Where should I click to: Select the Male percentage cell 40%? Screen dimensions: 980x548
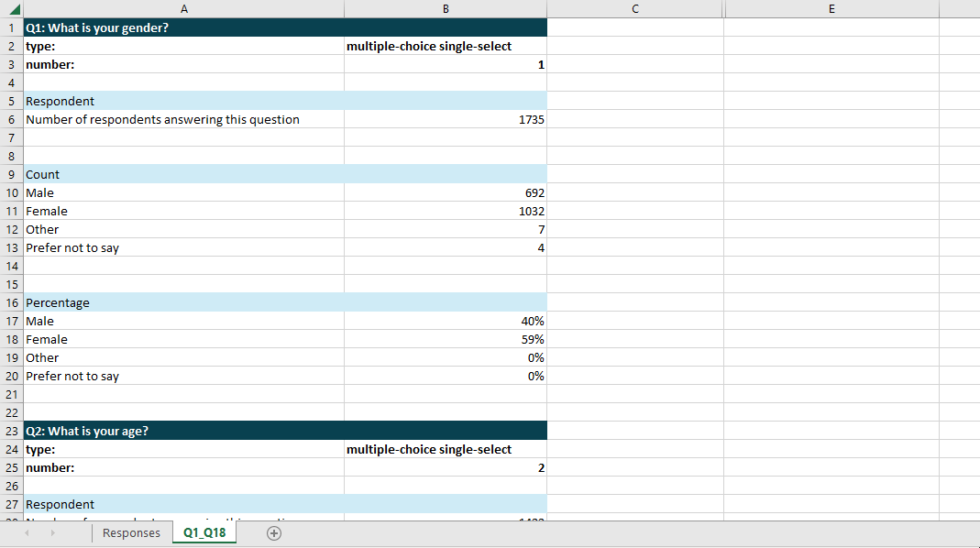tap(446, 321)
